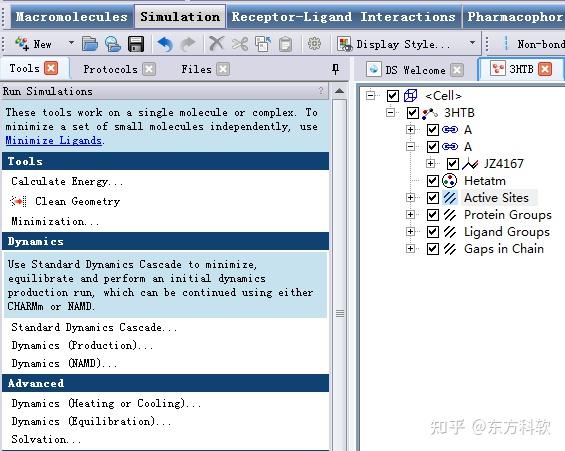Image resolution: width=565 pixels, height=451 pixels.
Task: Close the Files panel tab
Action: [223, 69]
